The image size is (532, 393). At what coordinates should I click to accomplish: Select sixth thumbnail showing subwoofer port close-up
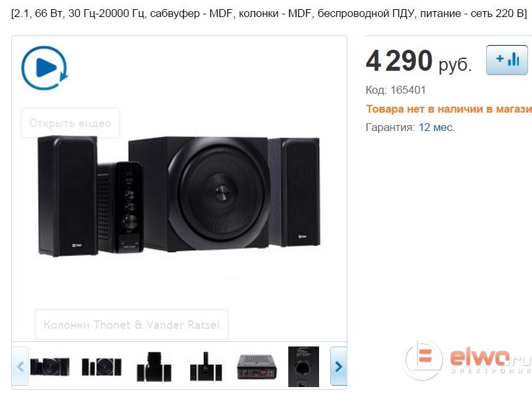303,367
